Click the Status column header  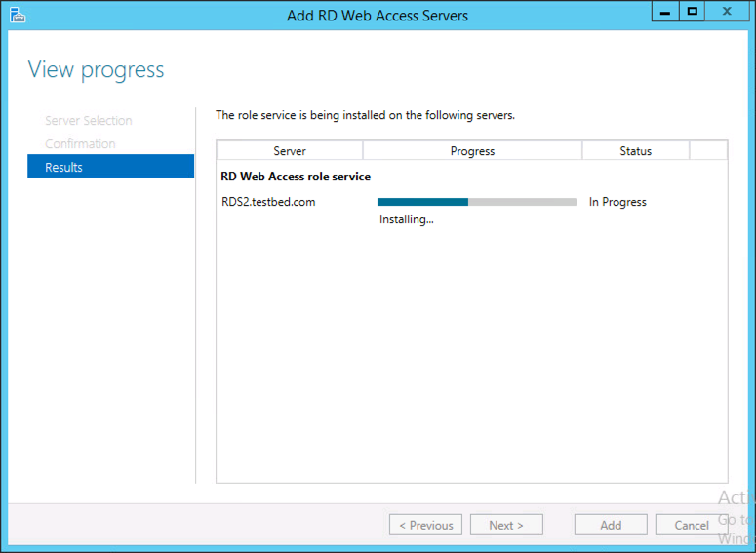pos(635,150)
